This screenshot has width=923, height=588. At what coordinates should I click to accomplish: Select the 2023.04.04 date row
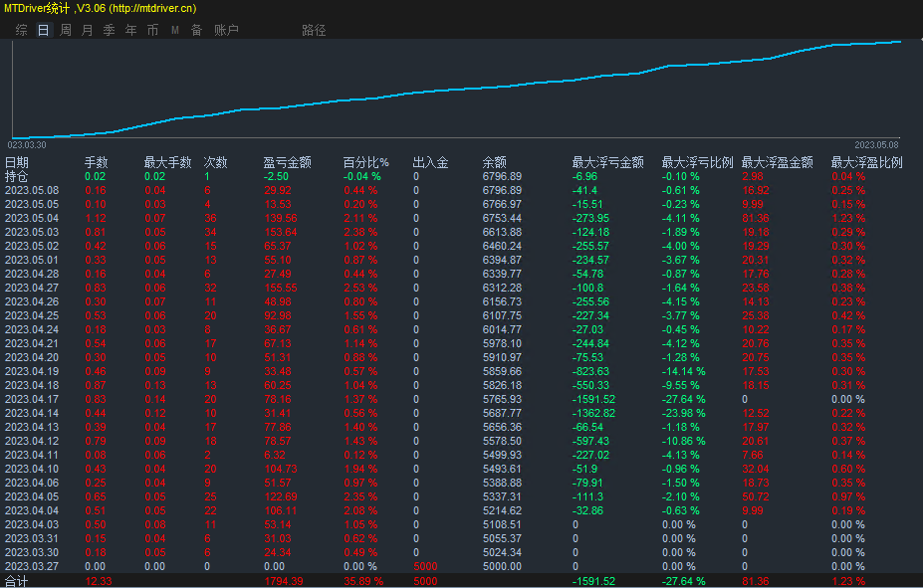(462, 510)
